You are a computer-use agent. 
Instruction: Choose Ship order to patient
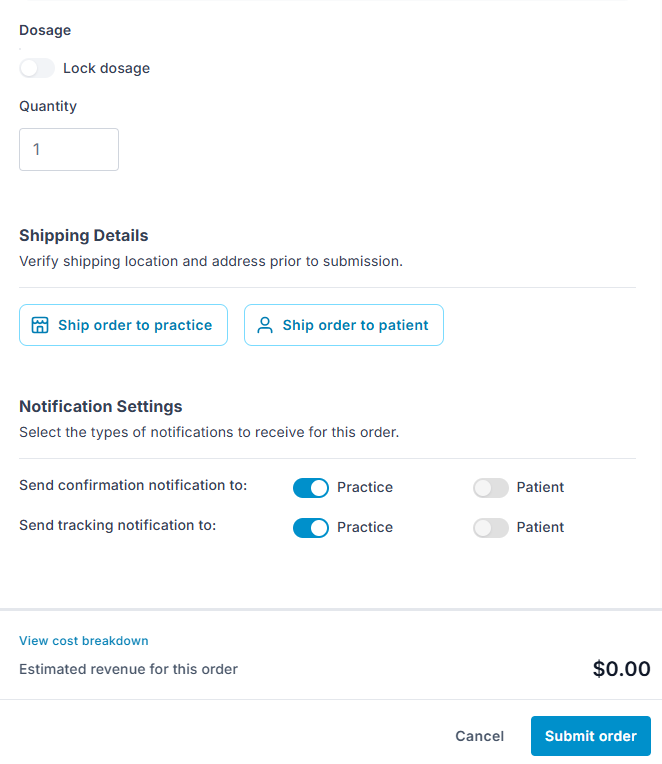[343, 325]
